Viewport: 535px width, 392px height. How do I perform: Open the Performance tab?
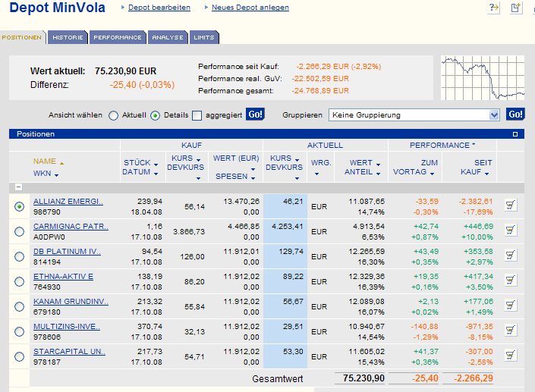[118, 37]
